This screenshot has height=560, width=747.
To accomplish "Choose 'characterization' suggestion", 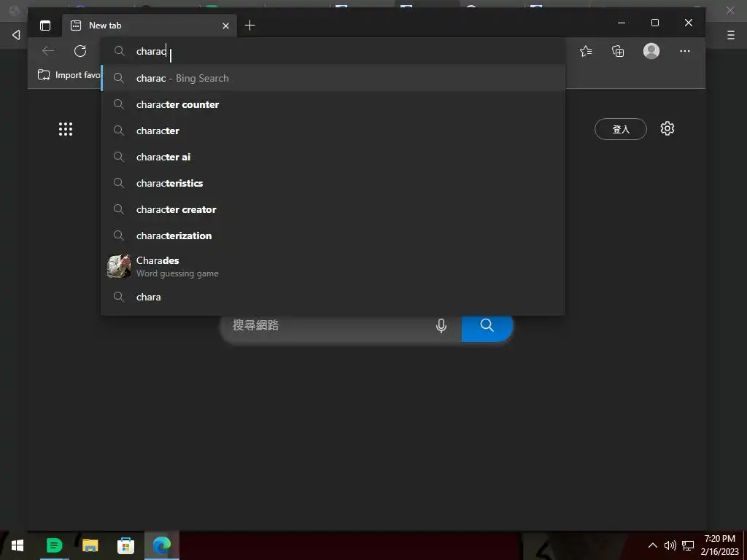I will [x=333, y=236].
